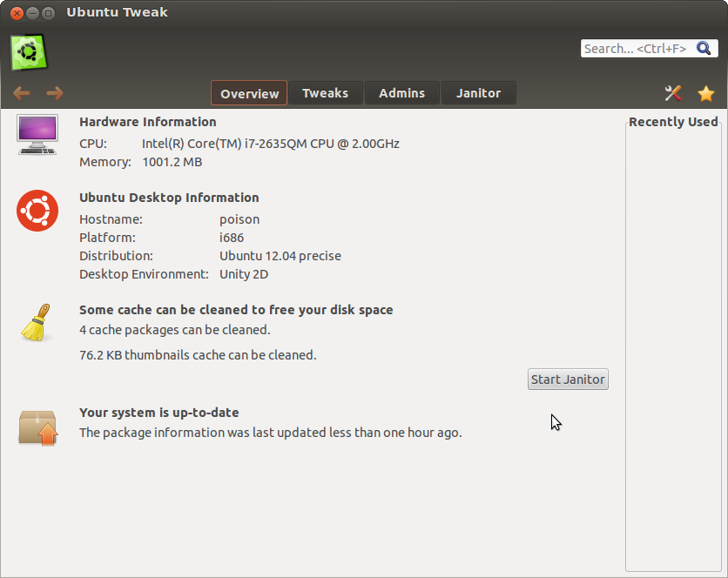Minimize the Ubuntu Tweak window
Viewport: 728px width, 578px height.
[x=32, y=13]
